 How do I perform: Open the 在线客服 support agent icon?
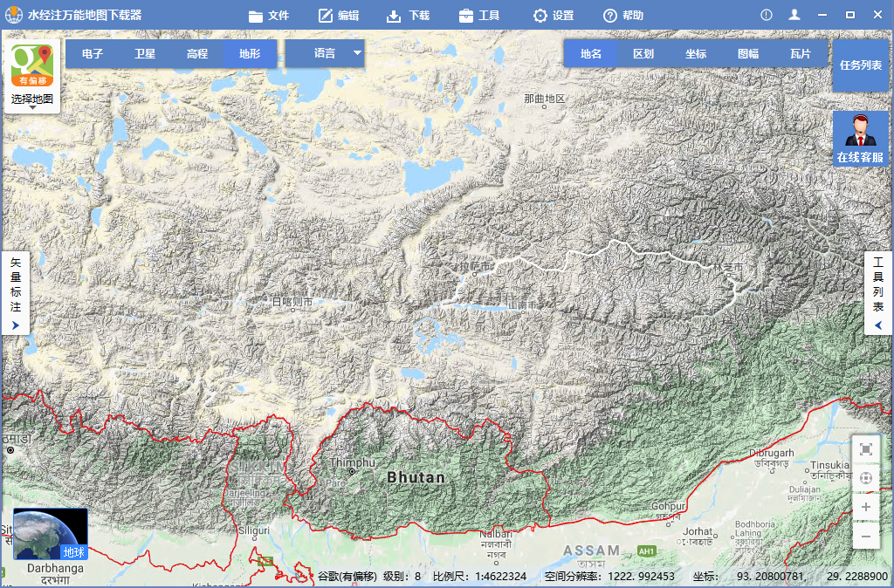(860, 139)
